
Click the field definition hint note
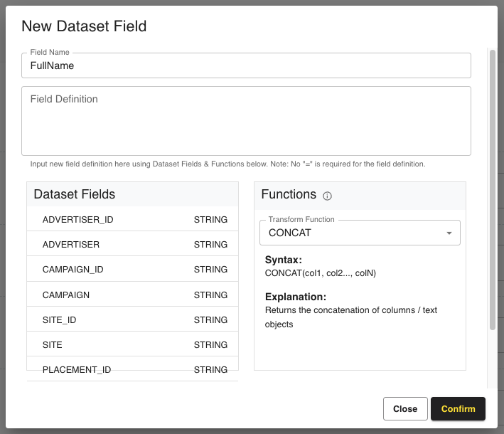coord(227,164)
